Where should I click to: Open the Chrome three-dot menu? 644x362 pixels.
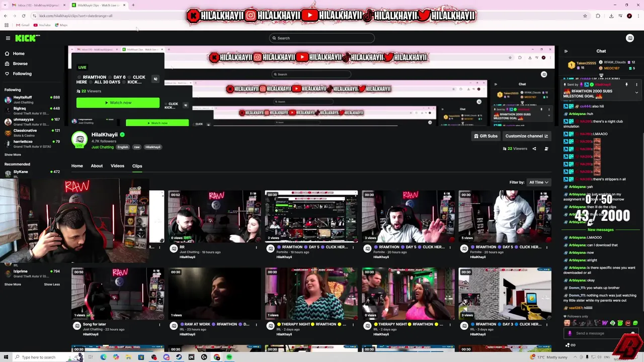coord(638,16)
